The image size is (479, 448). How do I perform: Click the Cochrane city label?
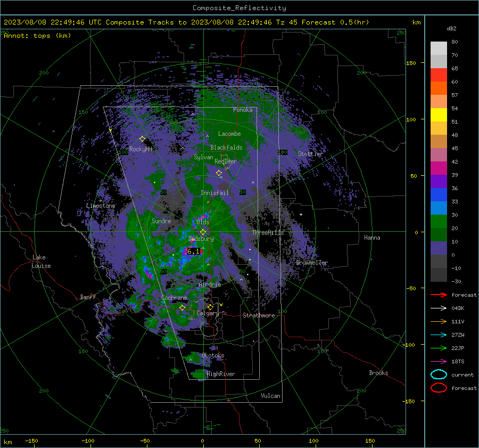174,298
